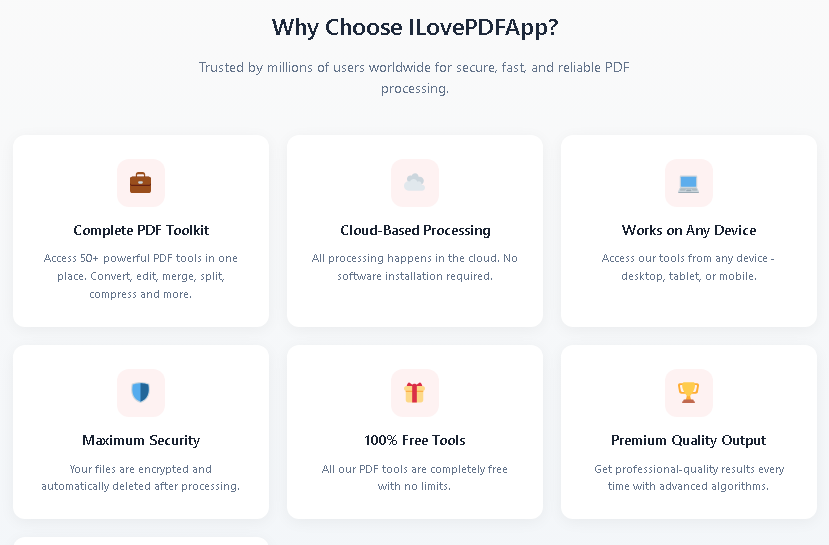Screen dimensions: 829x545
Task: Click the gift box icon for 100% Free Tools
Action: point(415,393)
